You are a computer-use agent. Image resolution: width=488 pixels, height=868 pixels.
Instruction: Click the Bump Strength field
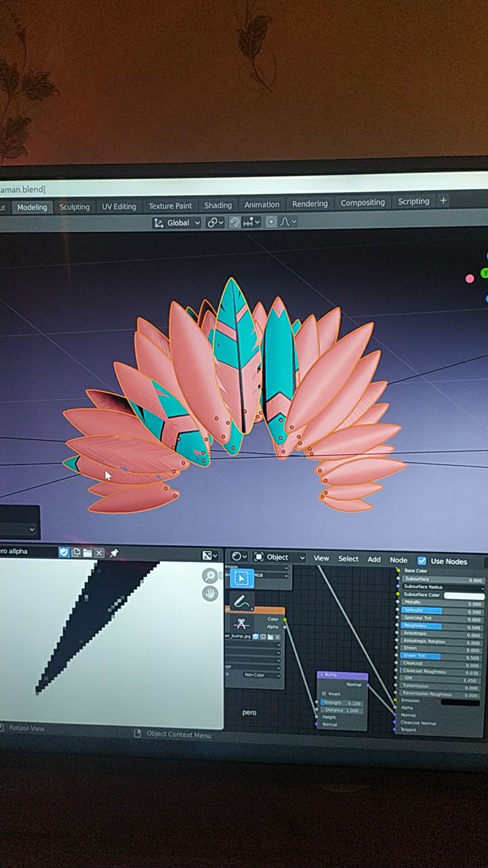[x=342, y=703]
